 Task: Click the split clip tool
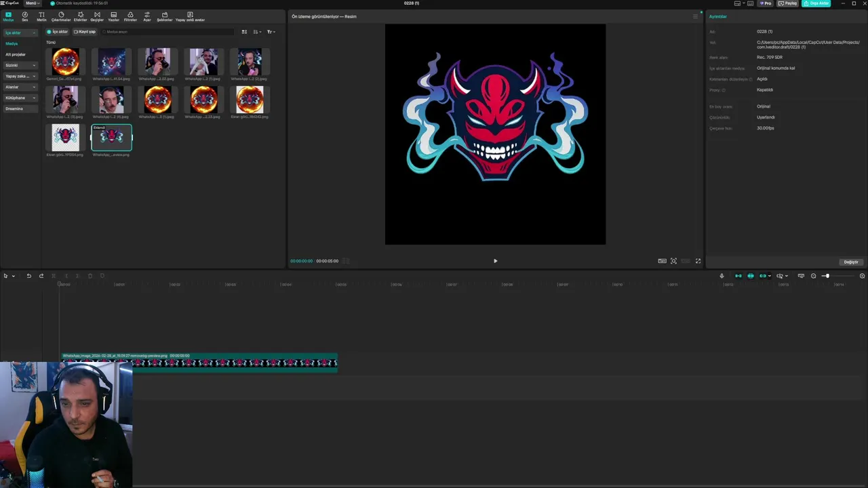coord(54,276)
